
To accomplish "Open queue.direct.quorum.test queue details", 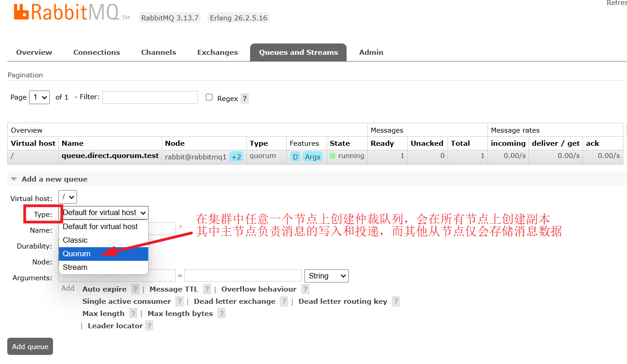I will pyautogui.click(x=110, y=156).
